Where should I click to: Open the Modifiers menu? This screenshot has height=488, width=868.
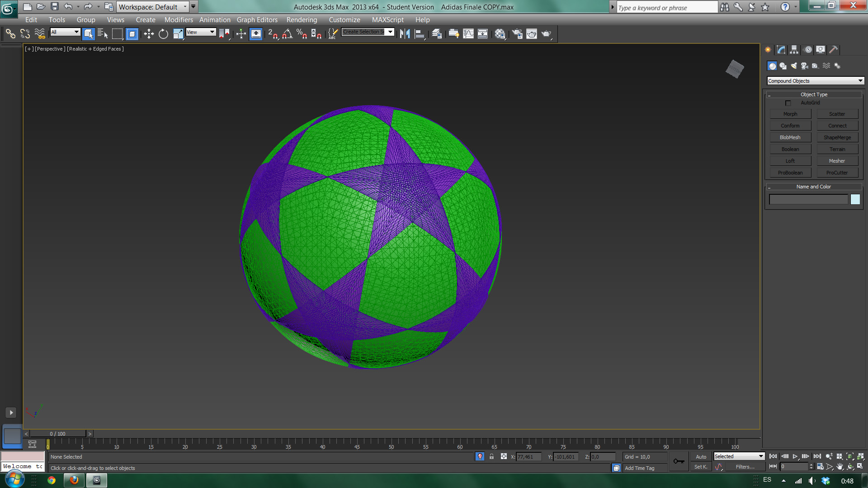tap(179, 20)
